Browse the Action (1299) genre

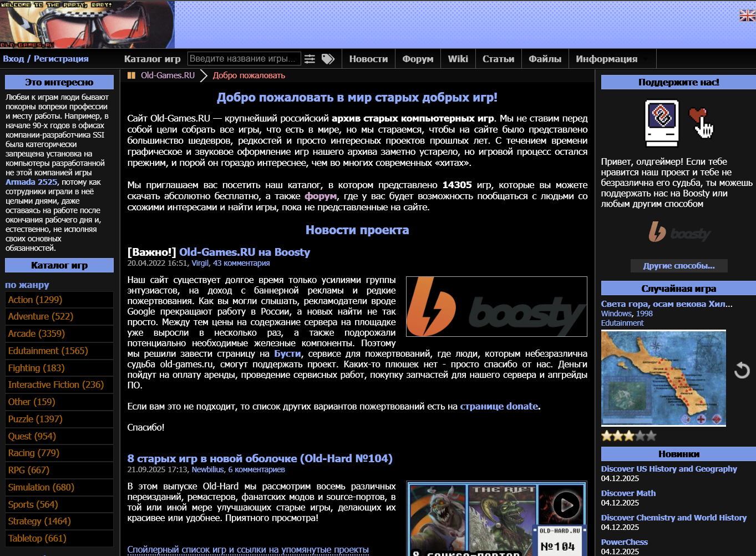pos(59,300)
